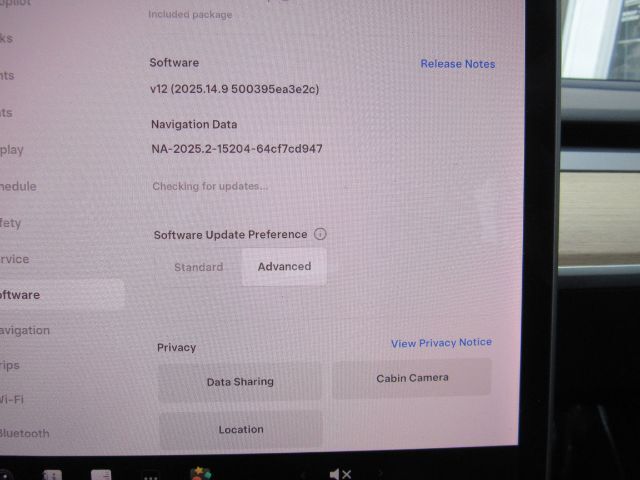Open Location privacy settings

coord(241,430)
